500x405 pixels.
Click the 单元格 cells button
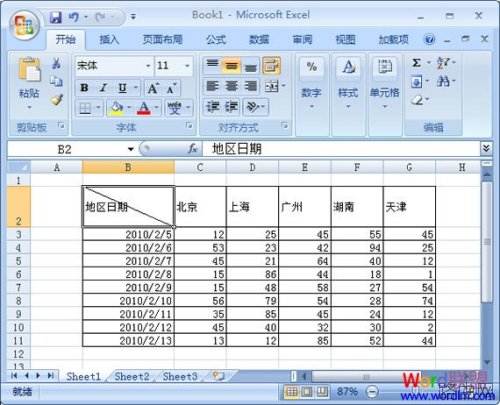(x=384, y=83)
